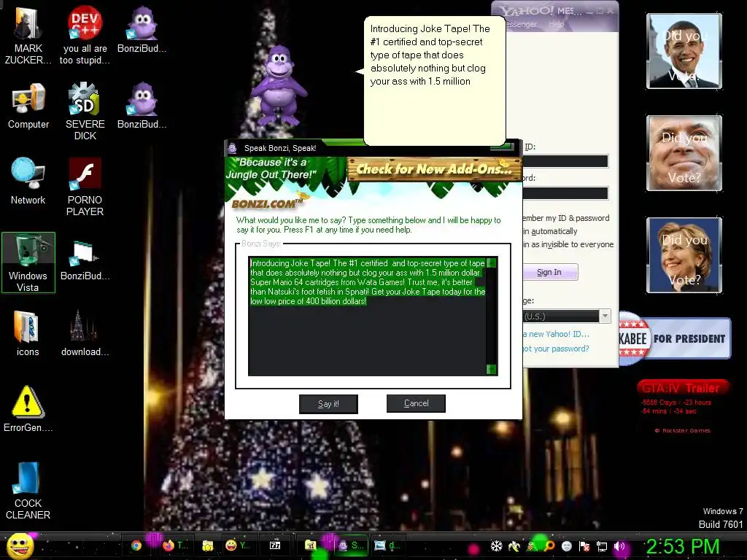Click the 'FOR PRESIDENT' banner gadget
Image resolution: width=747 pixels, height=560 pixels.
675,338
